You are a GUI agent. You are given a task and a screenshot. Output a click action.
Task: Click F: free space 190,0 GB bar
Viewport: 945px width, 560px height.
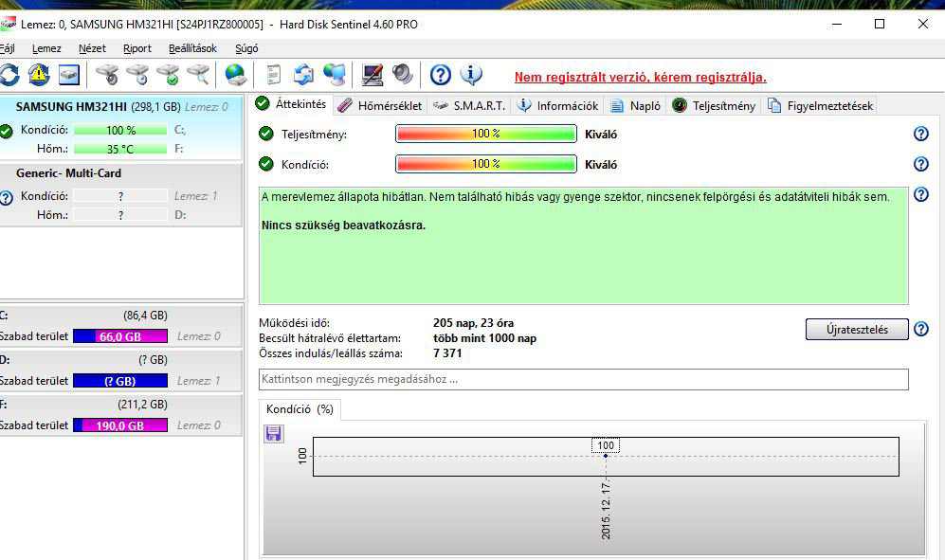pyautogui.click(x=120, y=425)
